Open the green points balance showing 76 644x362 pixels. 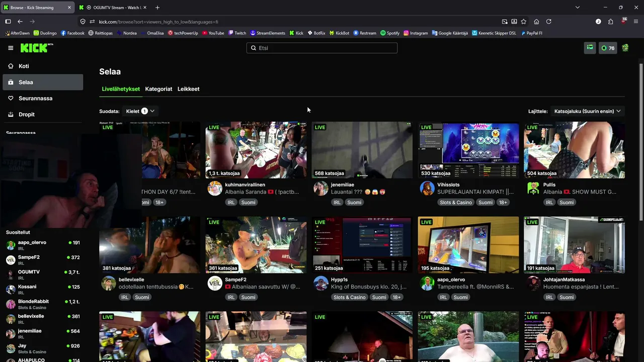pos(608,48)
